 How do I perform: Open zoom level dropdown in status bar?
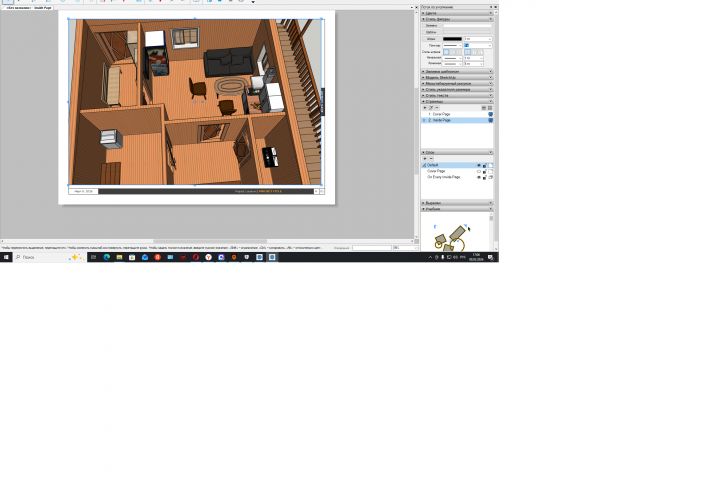405,248
